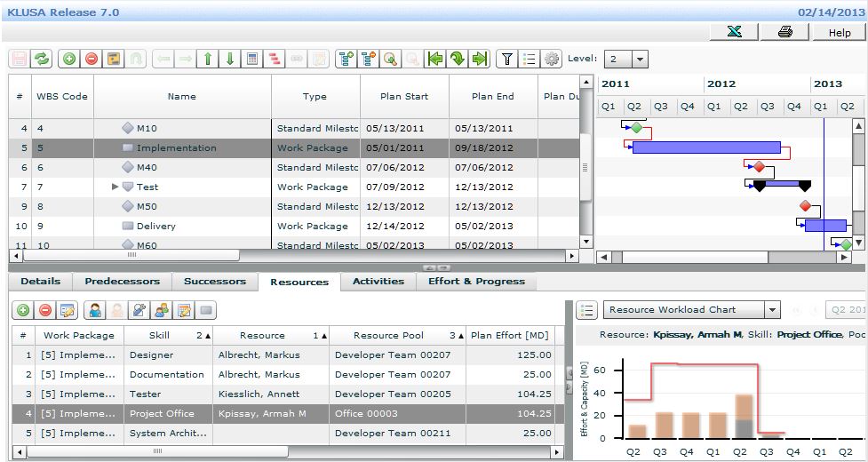Select the M50 milestone row
868x462 pixels.
click(x=293, y=206)
